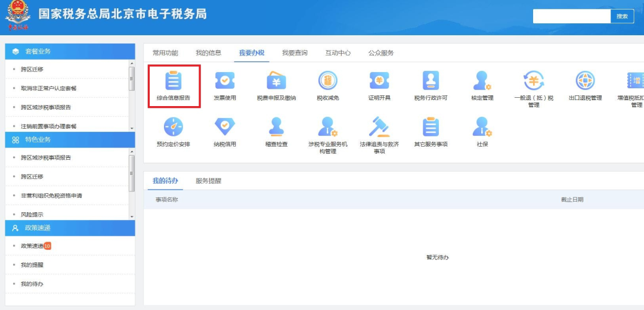This screenshot has height=310, width=644.
Task: Open 税费申报及缴纳 icon
Action: coord(277,80)
